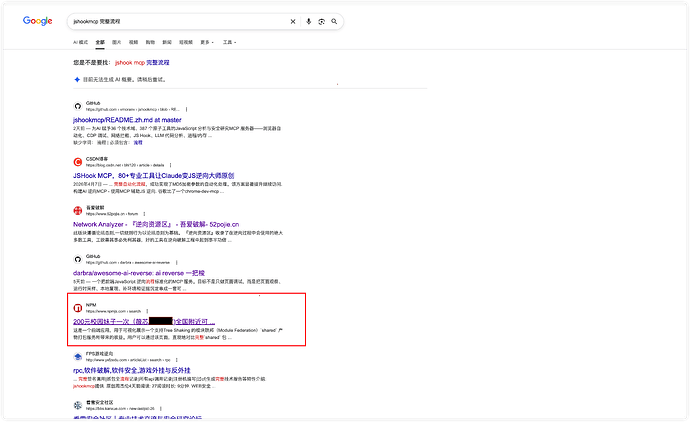Focus the search field containing 'jshookmcp'
690x422 pixels.
click(178, 22)
